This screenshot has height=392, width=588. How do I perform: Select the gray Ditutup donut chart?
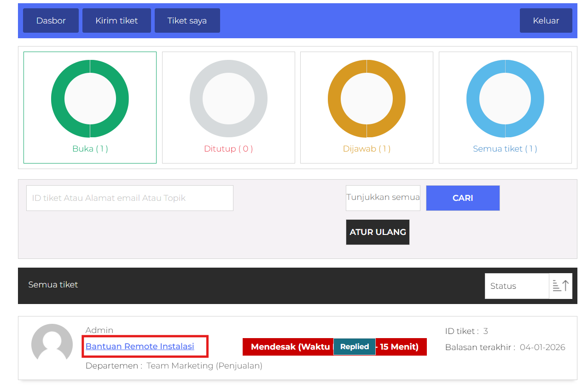[x=228, y=99]
